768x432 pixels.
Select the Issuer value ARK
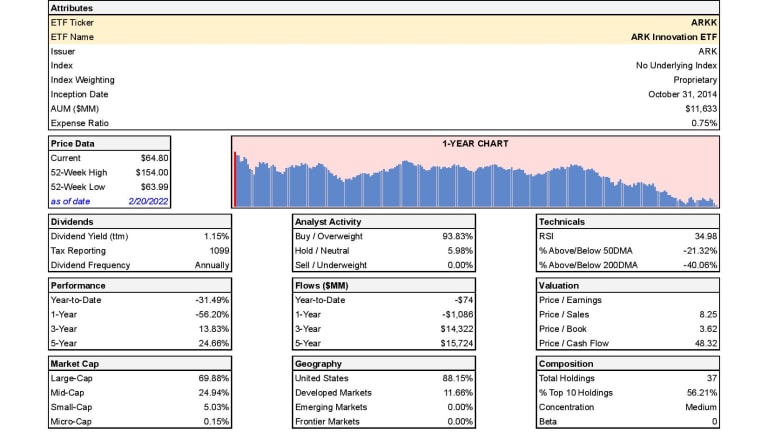(x=708, y=51)
